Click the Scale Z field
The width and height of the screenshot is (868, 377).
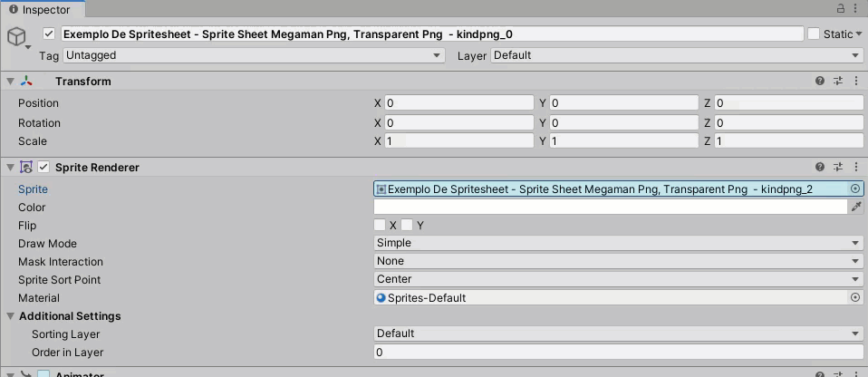pyautogui.click(x=789, y=140)
